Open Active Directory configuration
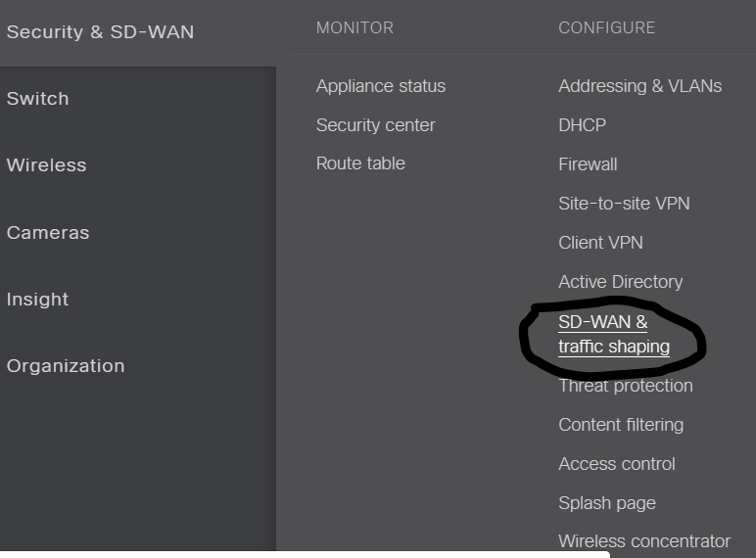Screen dimensions: 756x558 621,281
